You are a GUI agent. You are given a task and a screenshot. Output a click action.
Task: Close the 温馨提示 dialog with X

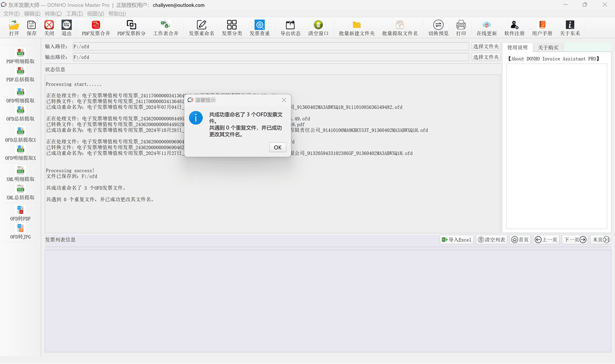(x=284, y=100)
